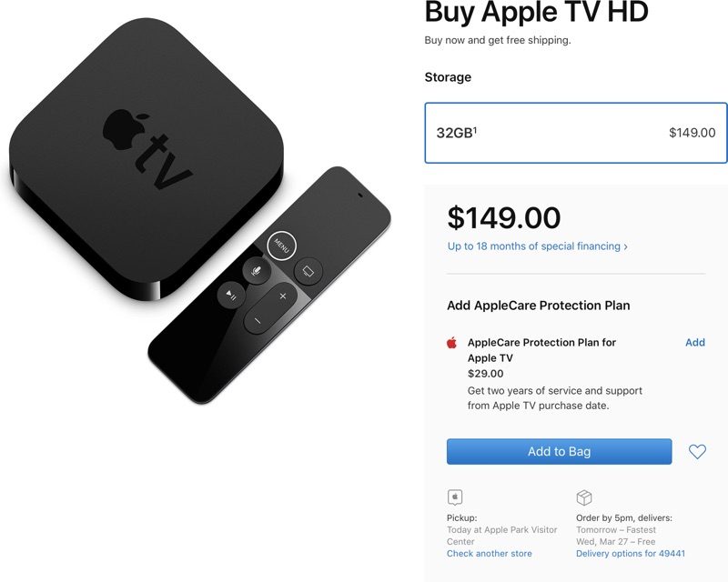Click the MENU button on the remote
The height and width of the screenshot is (582, 728).
click(282, 245)
